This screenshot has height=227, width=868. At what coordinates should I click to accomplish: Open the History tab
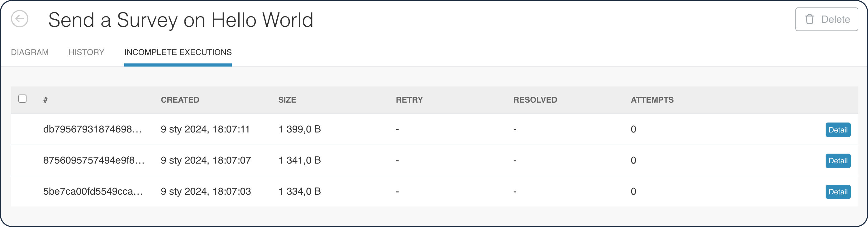pos(86,53)
